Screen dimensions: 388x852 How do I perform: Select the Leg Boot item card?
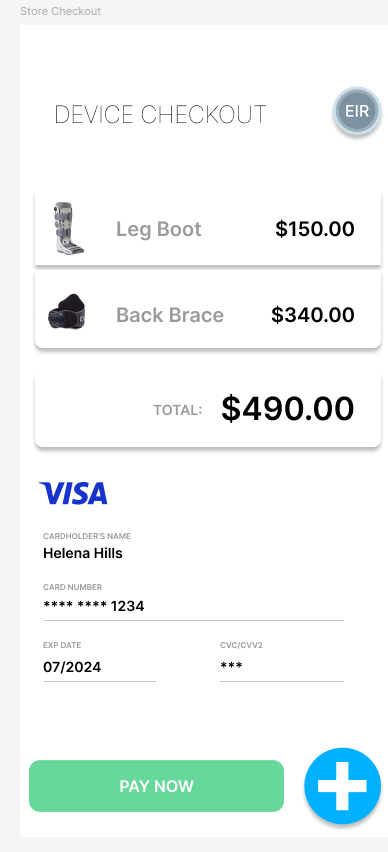[x=208, y=229]
